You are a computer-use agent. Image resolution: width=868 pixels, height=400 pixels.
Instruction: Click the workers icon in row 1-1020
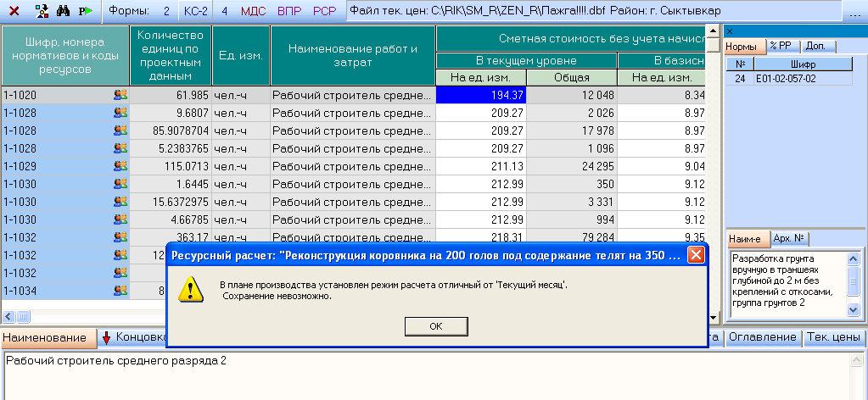[x=120, y=95]
